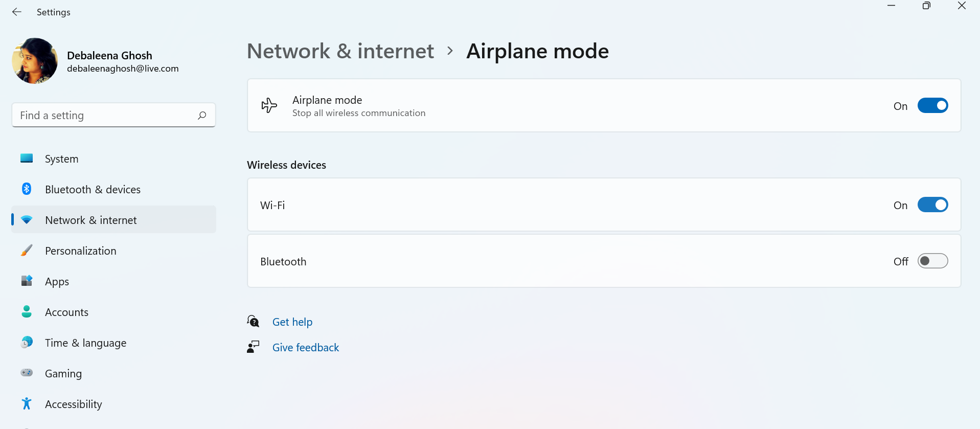Image resolution: width=980 pixels, height=429 pixels.
Task: Turn on the Bluetooth toggle
Action: click(x=932, y=261)
